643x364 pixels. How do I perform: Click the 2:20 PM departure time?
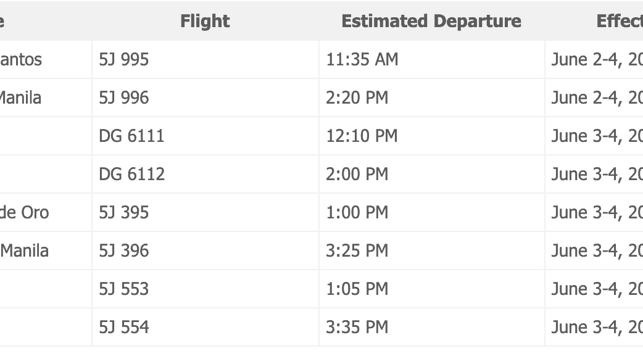[x=357, y=98]
